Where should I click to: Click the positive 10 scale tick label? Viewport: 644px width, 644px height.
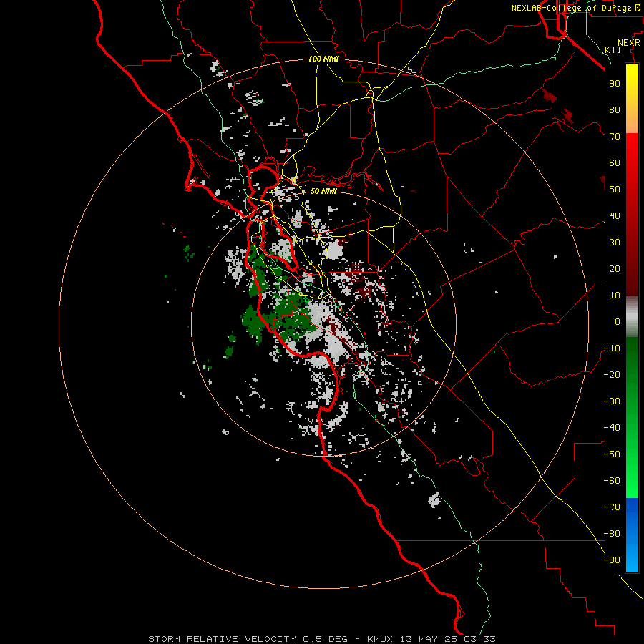click(x=615, y=296)
